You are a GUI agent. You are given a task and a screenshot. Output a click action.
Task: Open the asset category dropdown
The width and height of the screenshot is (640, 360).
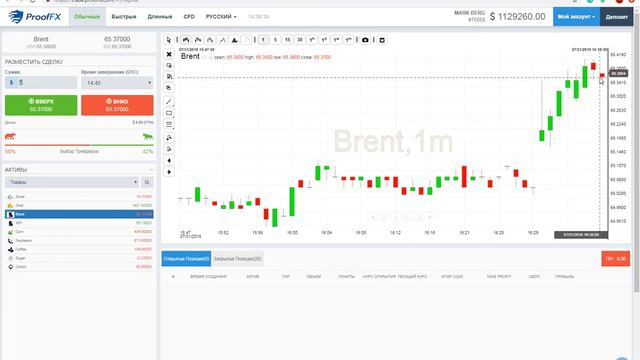[x=72, y=182]
